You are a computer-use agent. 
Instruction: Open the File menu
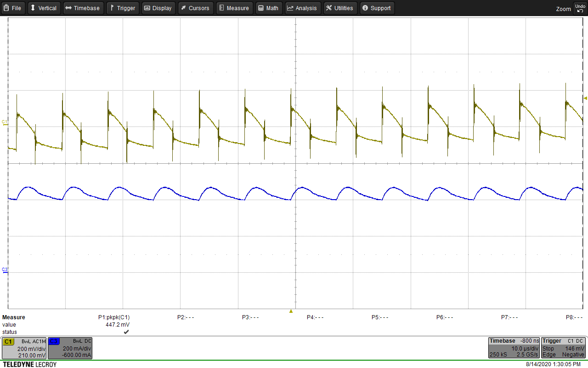(13, 8)
